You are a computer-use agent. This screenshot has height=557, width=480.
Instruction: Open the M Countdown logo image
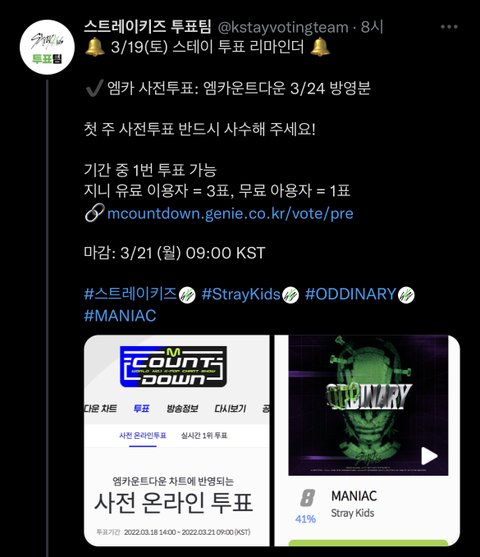tap(173, 367)
